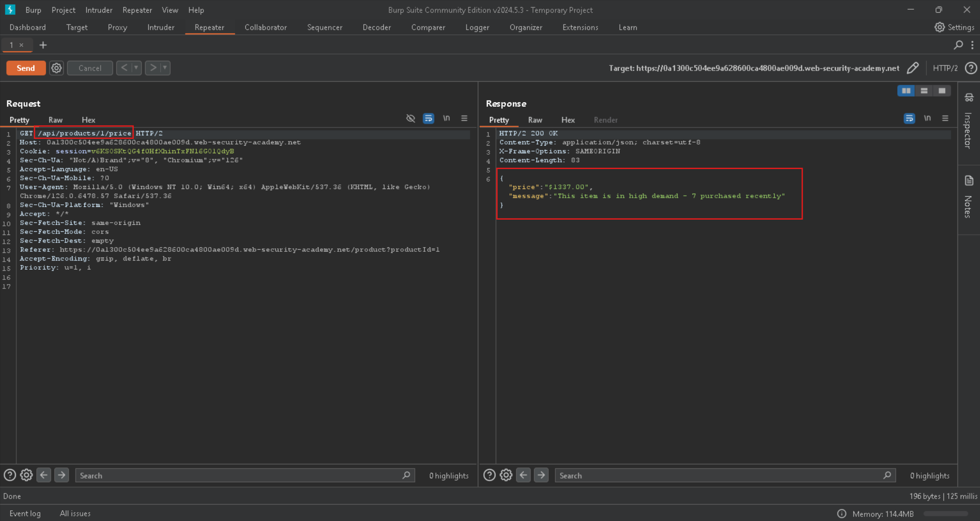Click the search magnifier in the tab bar
The image size is (980, 521).
(x=958, y=45)
